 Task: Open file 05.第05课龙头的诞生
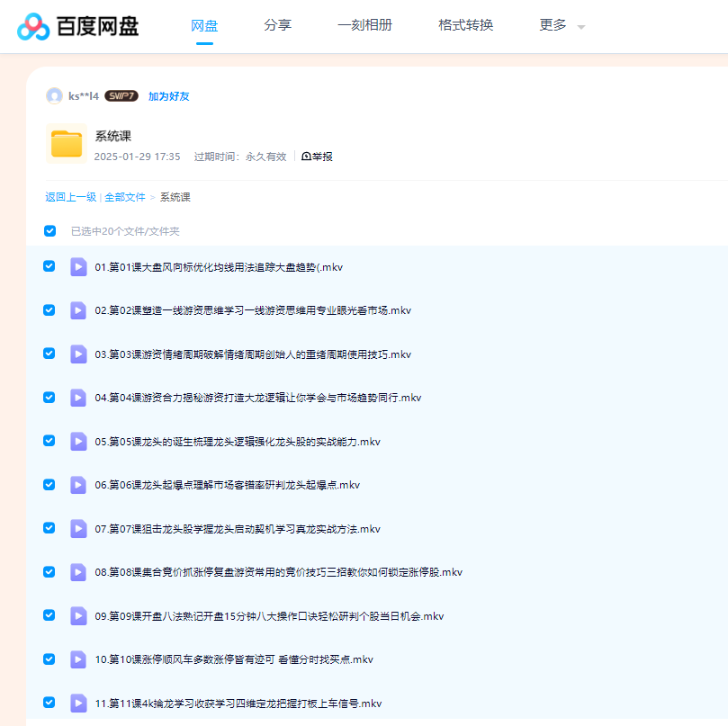point(238,442)
